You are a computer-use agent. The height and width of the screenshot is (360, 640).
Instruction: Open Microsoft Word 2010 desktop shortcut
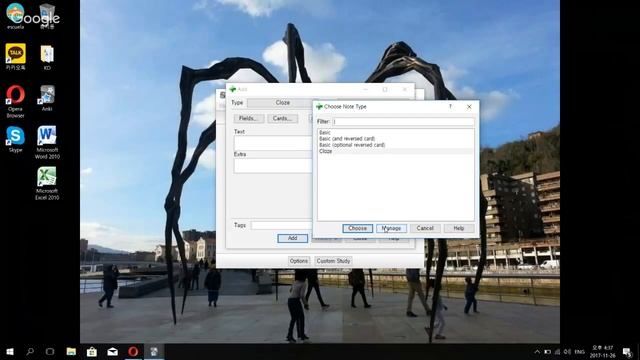pos(47,142)
